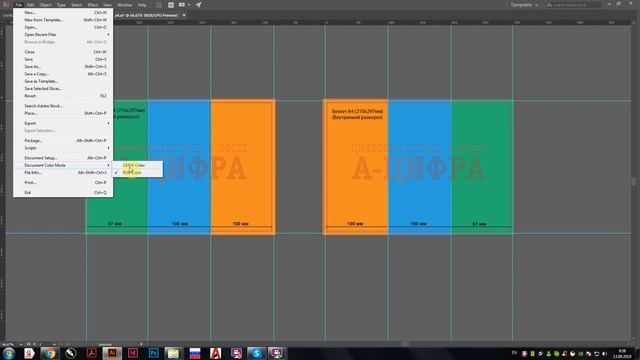Open Google Chrome from taskbar

50,353
